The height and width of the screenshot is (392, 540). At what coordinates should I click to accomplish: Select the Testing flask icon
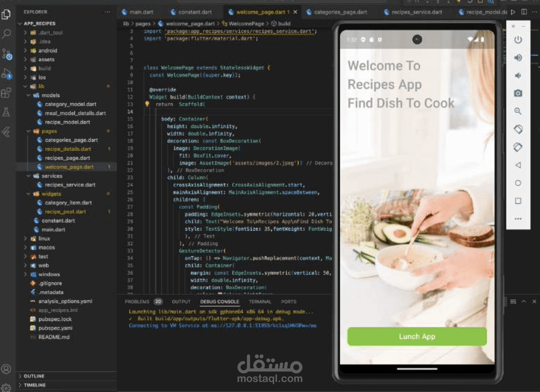(x=7, y=111)
